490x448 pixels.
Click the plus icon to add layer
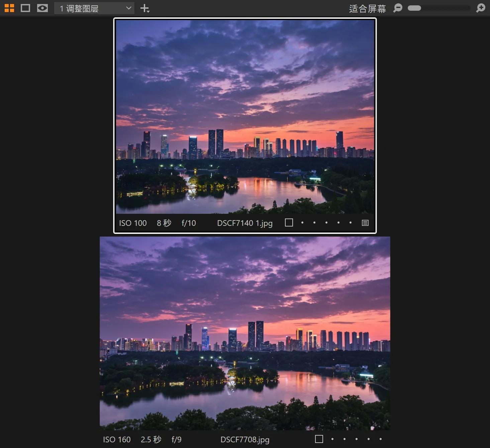point(144,8)
